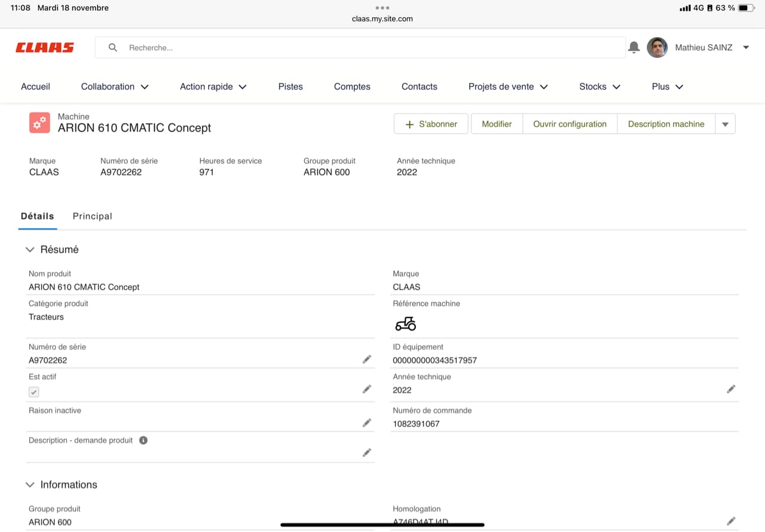Collapse the Informations section
Image resolution: width=765 pixels, height=532 pixels.
click(x=30, y=485)
